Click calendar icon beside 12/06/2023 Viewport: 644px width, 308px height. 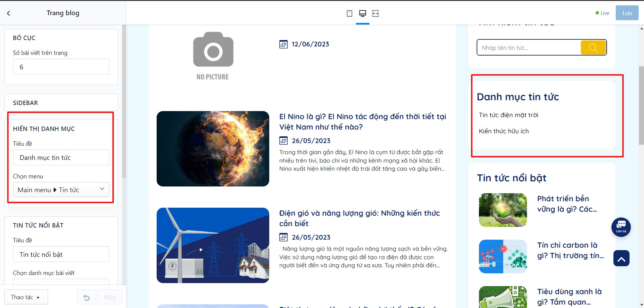[x=283, y=44]
